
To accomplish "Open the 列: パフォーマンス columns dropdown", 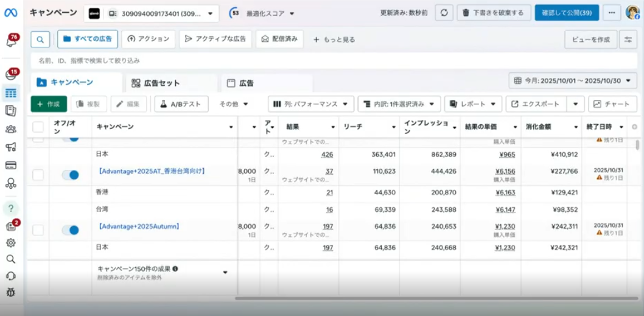I will coord(311,104).
